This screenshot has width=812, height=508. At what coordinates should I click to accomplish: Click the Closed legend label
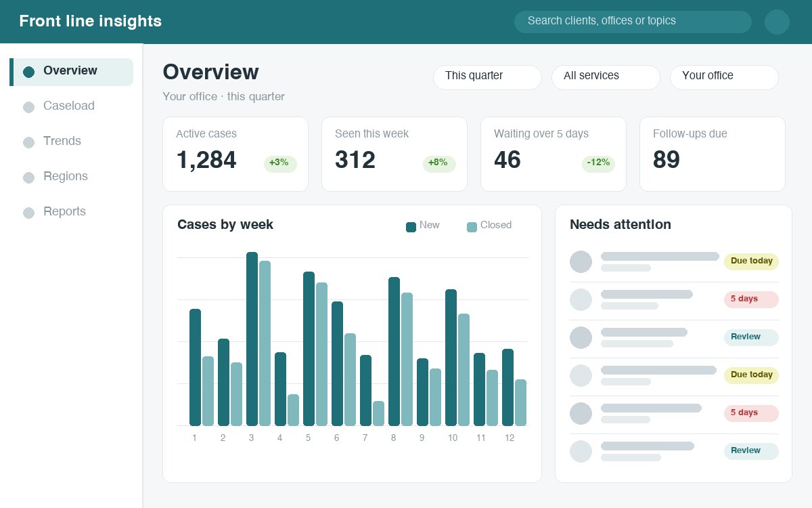[496, 225]
